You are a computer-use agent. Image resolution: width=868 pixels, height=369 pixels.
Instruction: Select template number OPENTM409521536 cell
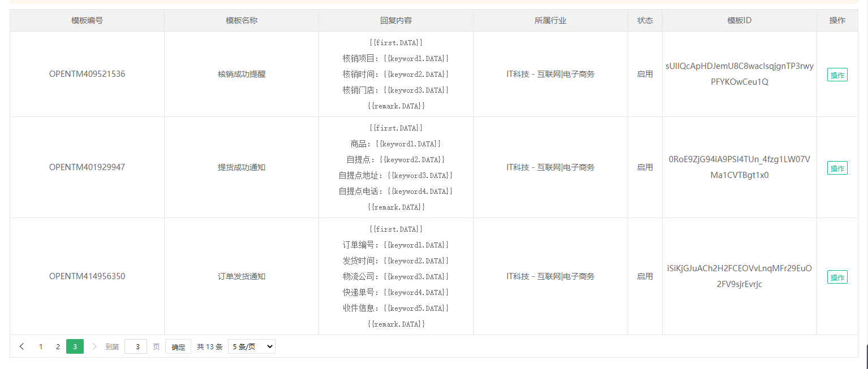(87, 74)
